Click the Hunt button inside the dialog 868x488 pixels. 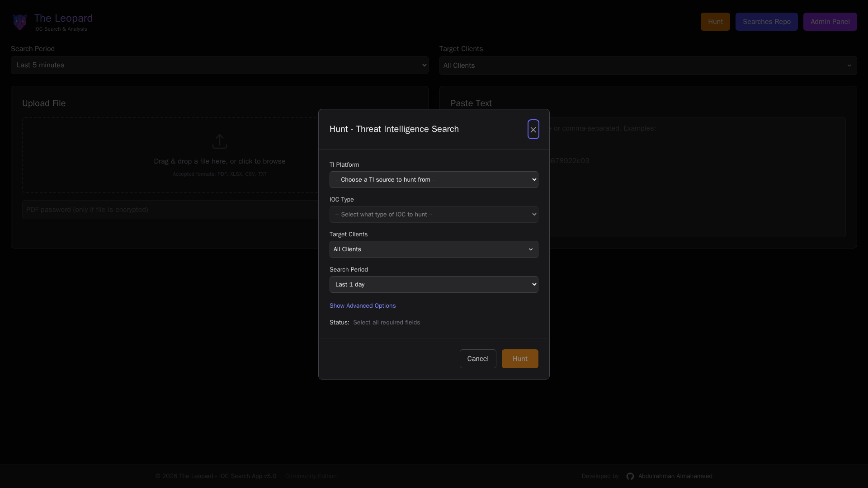(519, 358)
